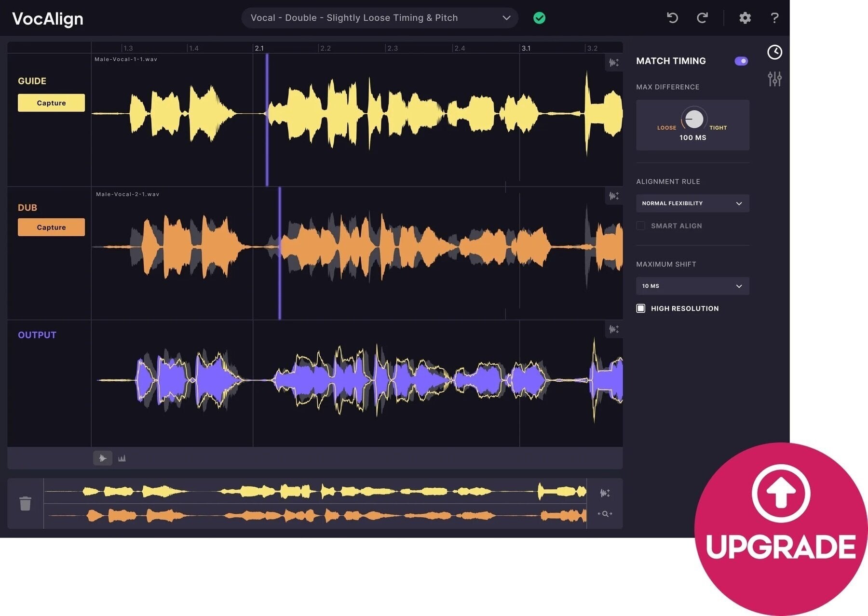The width and height of the screenshot is (868, 616).
Task: Click ruler marker 1.4
Action: pos(193,48)
